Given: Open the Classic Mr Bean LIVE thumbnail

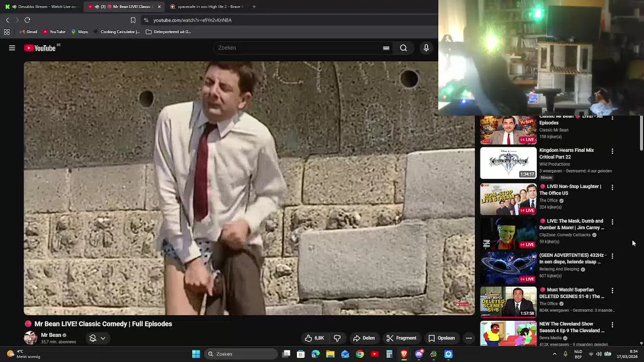Looking at the screenshot, I should (x=508, y=130).
